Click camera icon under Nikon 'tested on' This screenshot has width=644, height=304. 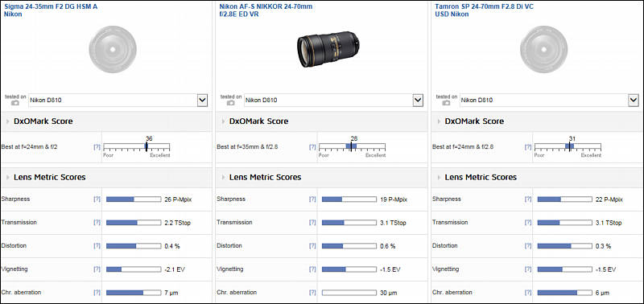(x=231, y=103)
